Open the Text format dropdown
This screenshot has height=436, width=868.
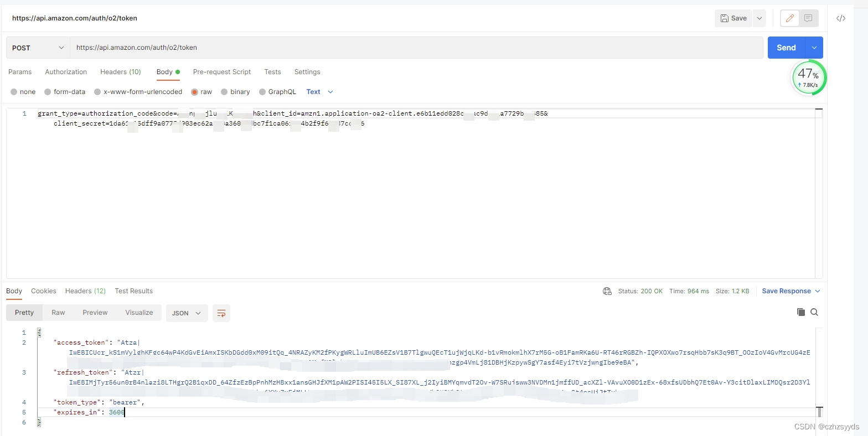(x=319, y=92)
